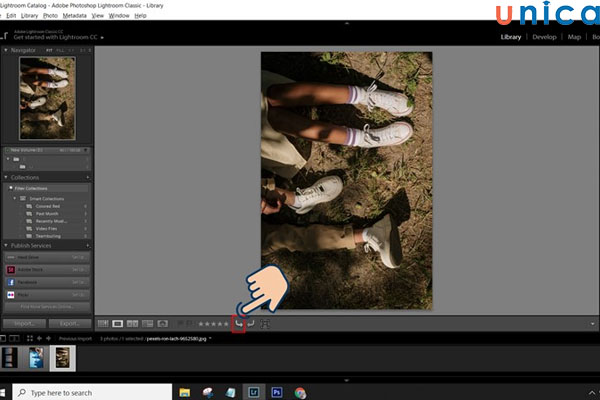This screenshot has width=600, height=400.
Task: Flag photo as picked in toolbar
Action: click(x=181, y=324)
